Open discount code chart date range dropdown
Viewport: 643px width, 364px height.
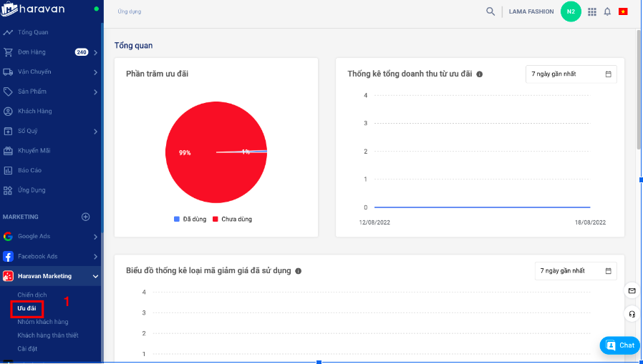[576, 271]
